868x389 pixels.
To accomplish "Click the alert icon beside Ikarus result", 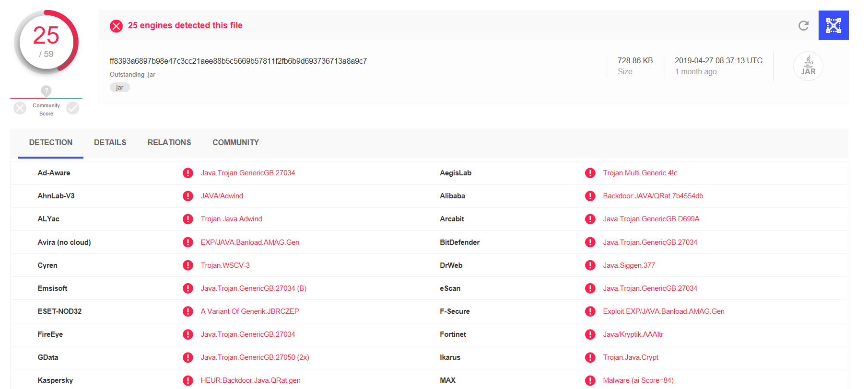I will pos(590,357).
